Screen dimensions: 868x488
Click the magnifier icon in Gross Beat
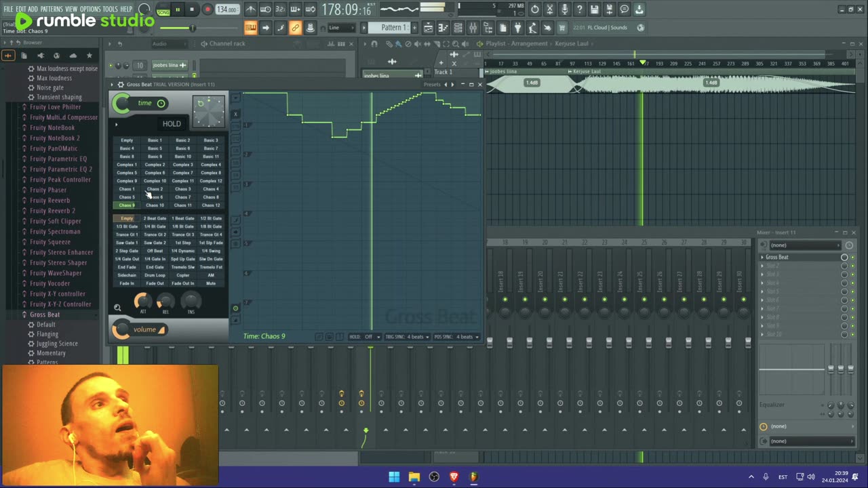[117, 308]
